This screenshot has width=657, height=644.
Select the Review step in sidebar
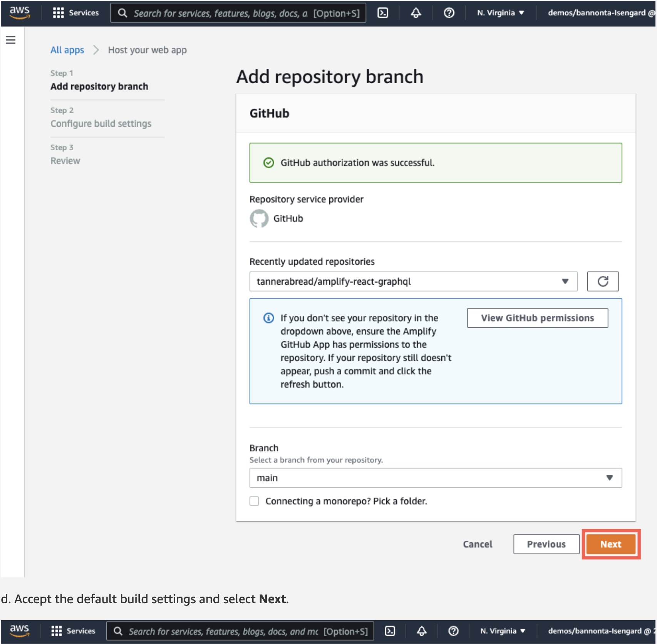[65, 161]
